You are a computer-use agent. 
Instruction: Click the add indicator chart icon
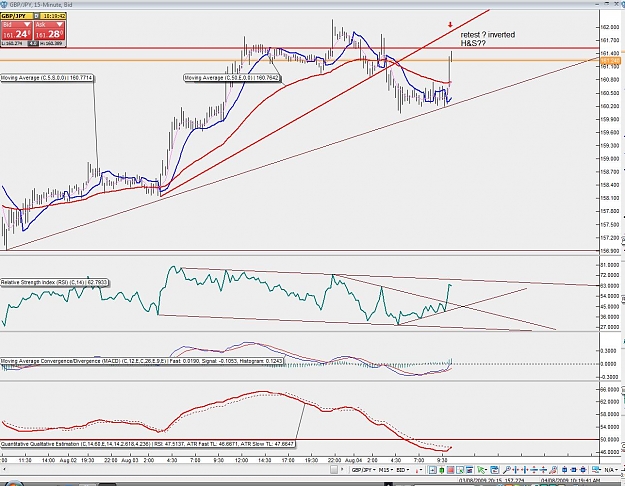point(460,470)
